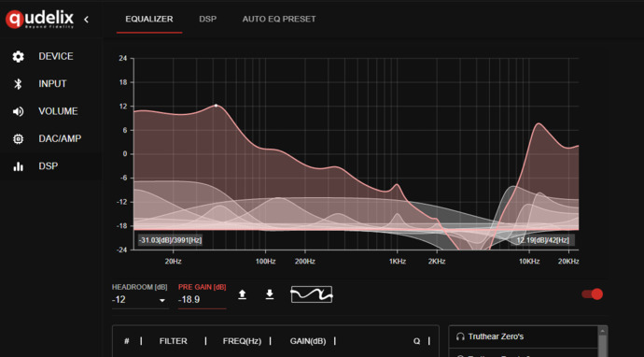Open DEVICE settings in sidebar
Screen dimensions: 644x357
pos(51,56)
